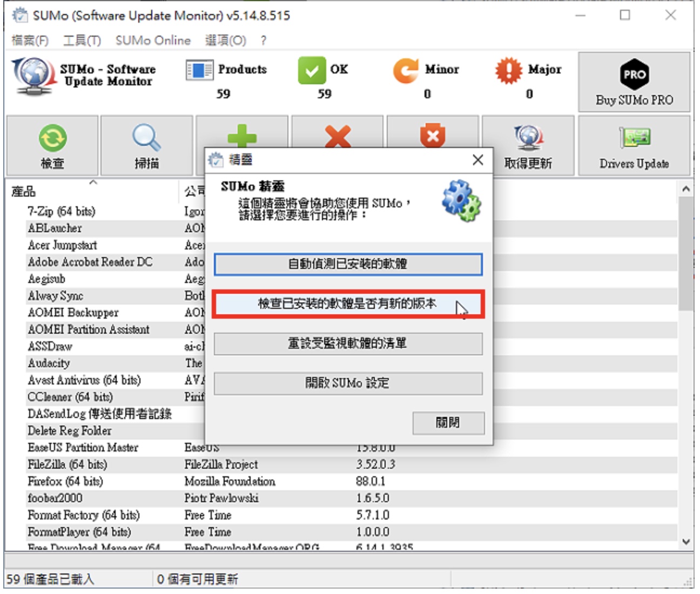This screenshot has height=594, width=700.
Task: Click the SUMo title bar app icon
Action: click(20, 15)
